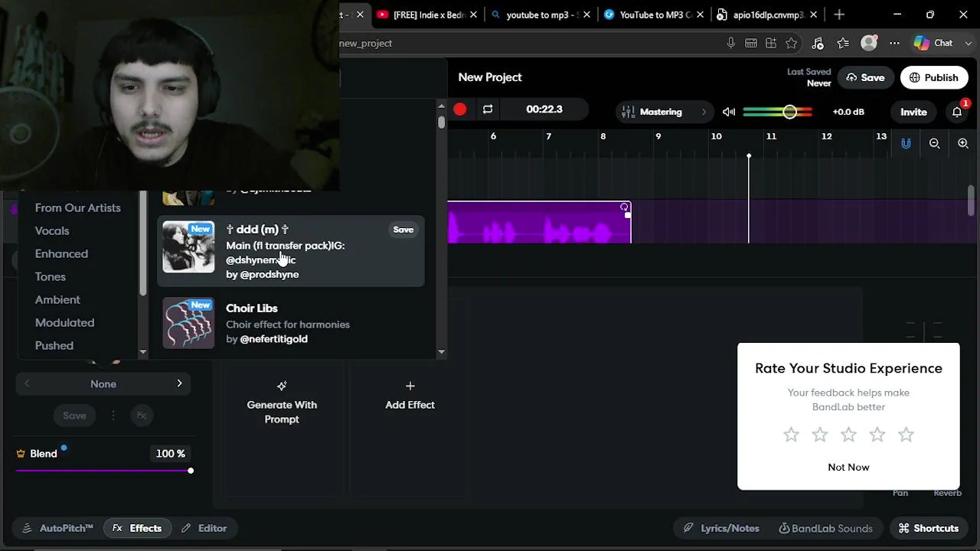The width and height of the screenshot is (980, 551).
Task: Go to the next preset with right chevron
Action: (x=179, y=383)
